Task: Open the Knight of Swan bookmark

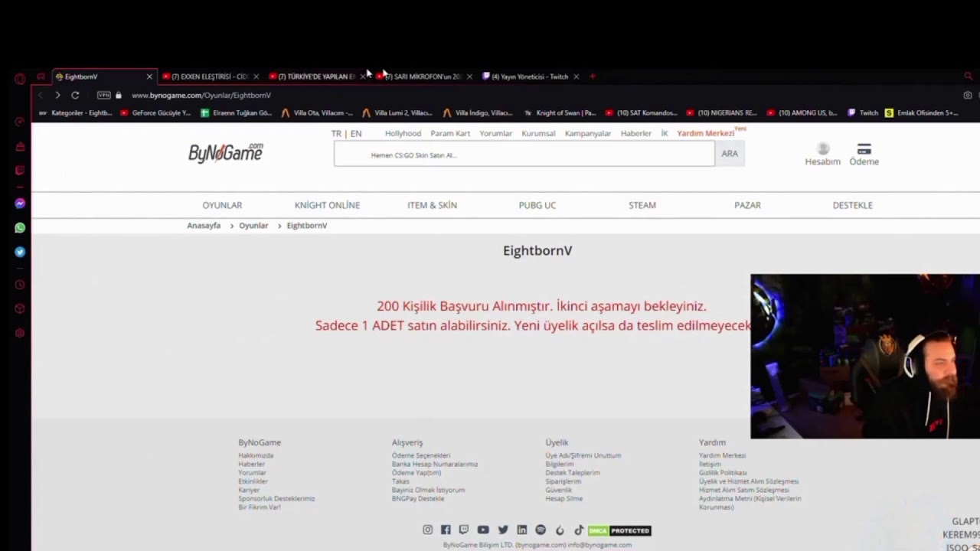Action: tap(560, 112)
